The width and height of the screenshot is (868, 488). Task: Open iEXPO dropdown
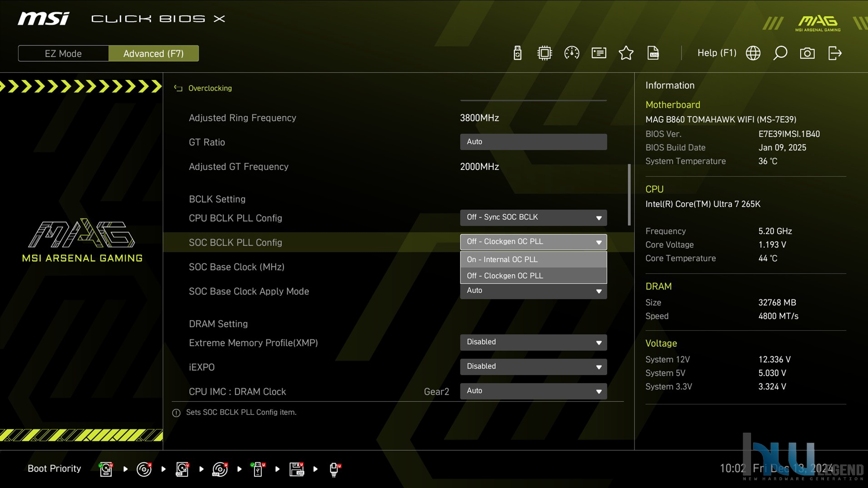coord(533,367)
